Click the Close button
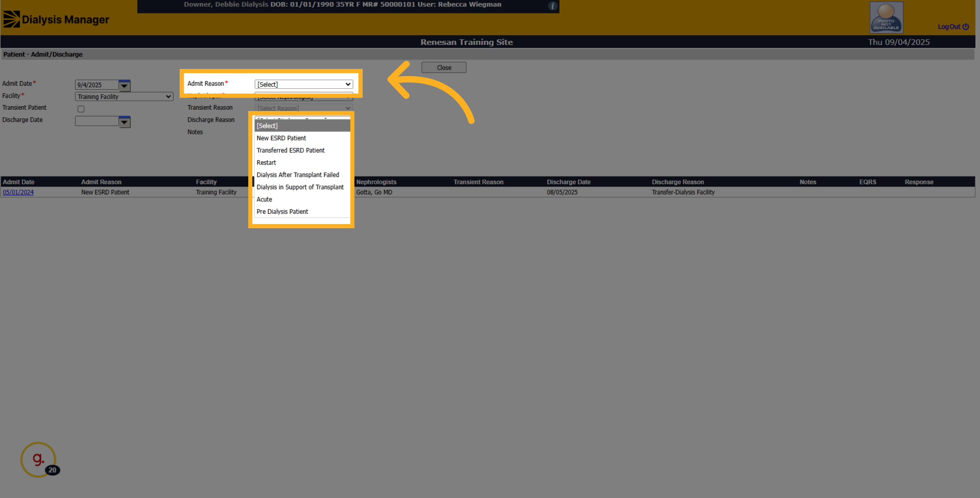The height and width of the screenshot is (498, 980). pyautogui.click(x=444, y=67)
